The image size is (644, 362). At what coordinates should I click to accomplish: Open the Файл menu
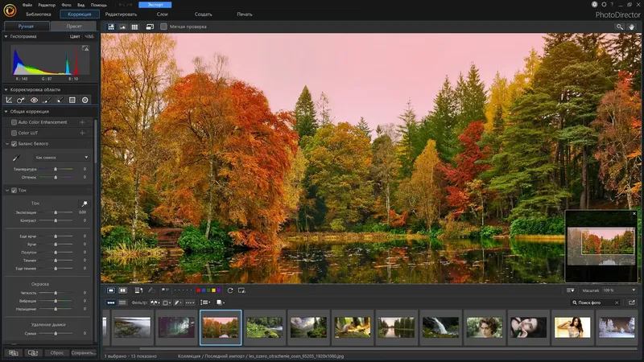pos(28,4)
